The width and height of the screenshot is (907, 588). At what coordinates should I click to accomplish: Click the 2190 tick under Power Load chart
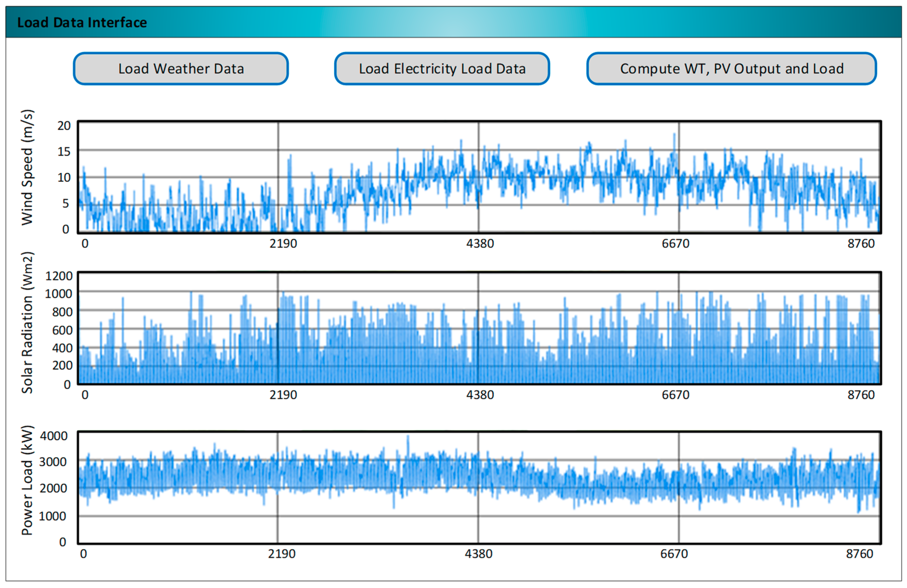pyautogui.click(x=281, y=554)
